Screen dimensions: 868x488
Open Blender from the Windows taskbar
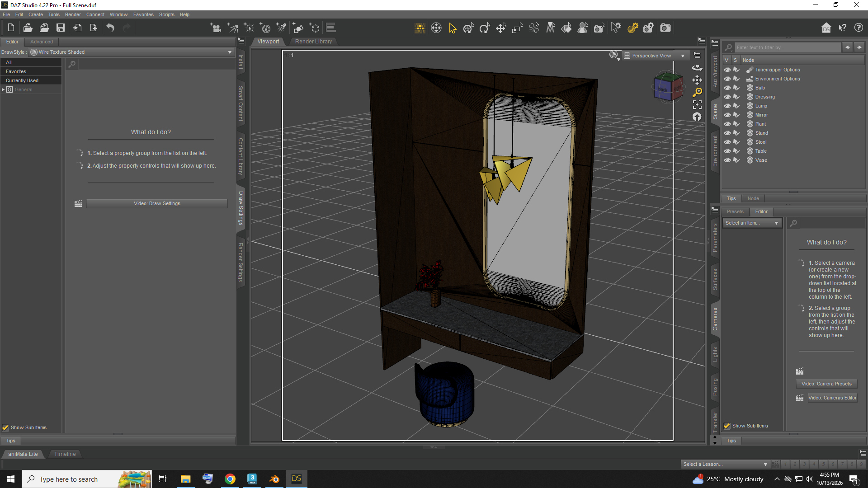tap(274, 479)
